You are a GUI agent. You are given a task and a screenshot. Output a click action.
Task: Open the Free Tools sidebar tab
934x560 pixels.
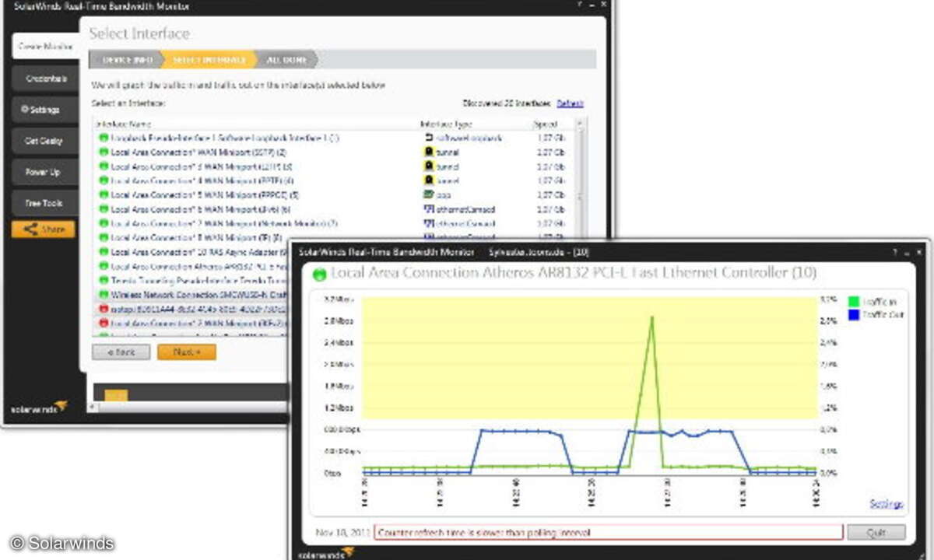tap(45, 203)
